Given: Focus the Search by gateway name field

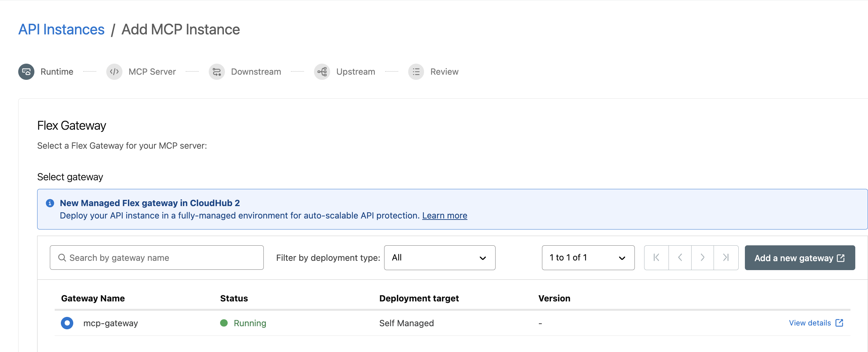Looking at the screenshot, I should pyautogui.click(x=157, y=258).
